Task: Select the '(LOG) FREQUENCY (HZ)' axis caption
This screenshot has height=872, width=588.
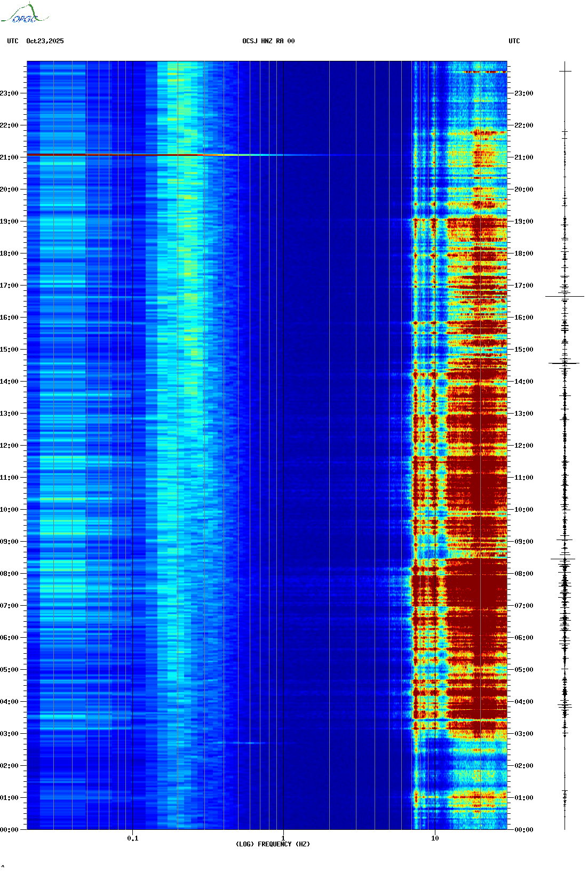Action: click(273, 844)
